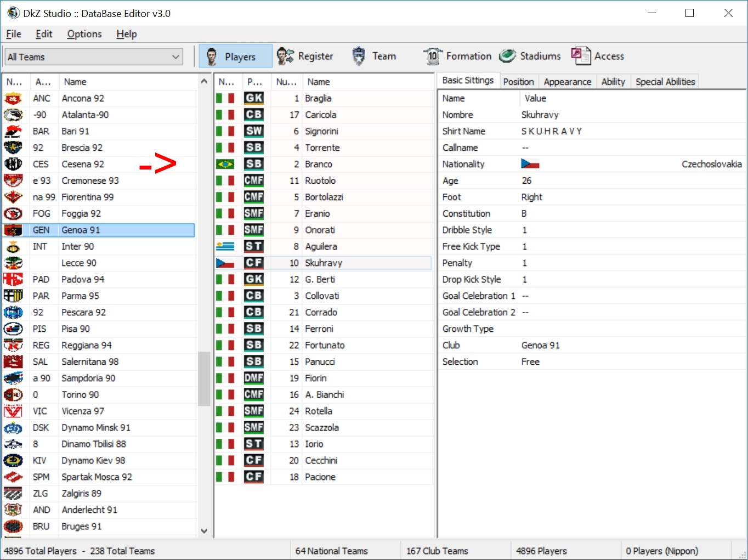Click the Brazil flag next to Branco
This screenshot has width=748, height=560.
(225, 164)
